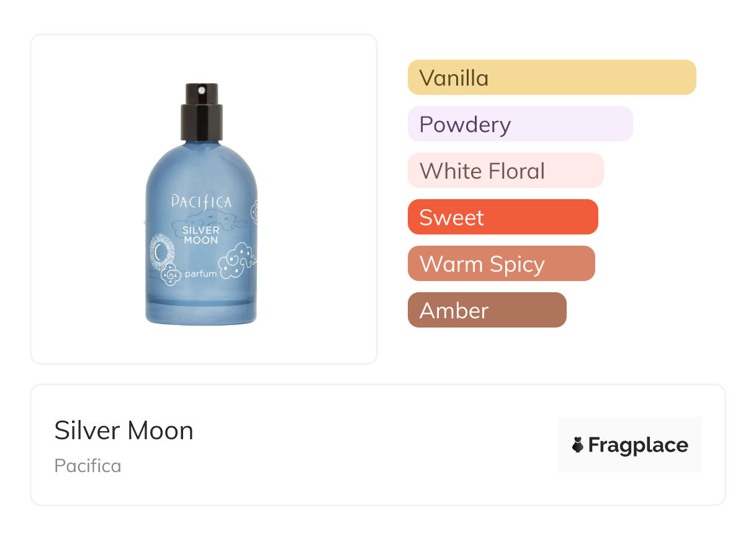Click the black spray cap of bottle

tap(201, 113)
